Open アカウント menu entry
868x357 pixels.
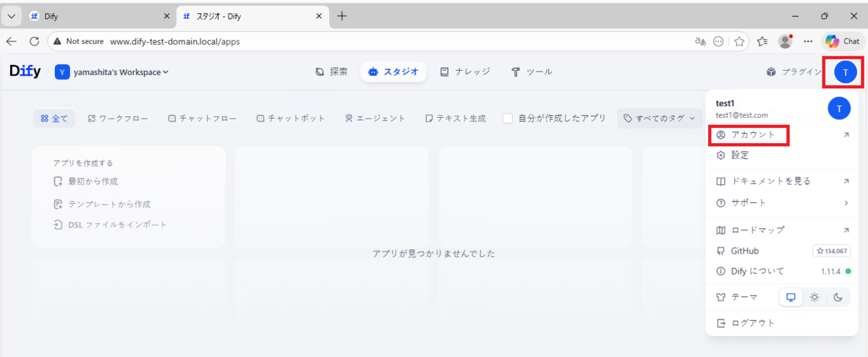783,134
